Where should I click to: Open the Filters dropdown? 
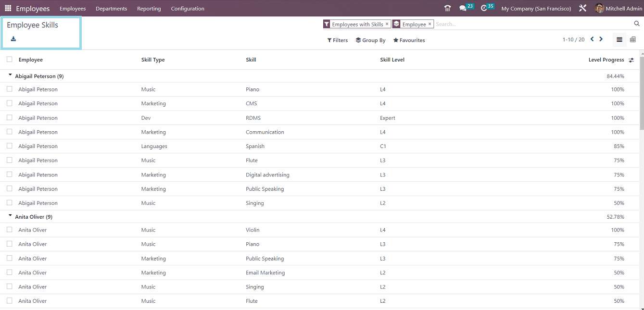pyautogui.click(x=338, y=40)
